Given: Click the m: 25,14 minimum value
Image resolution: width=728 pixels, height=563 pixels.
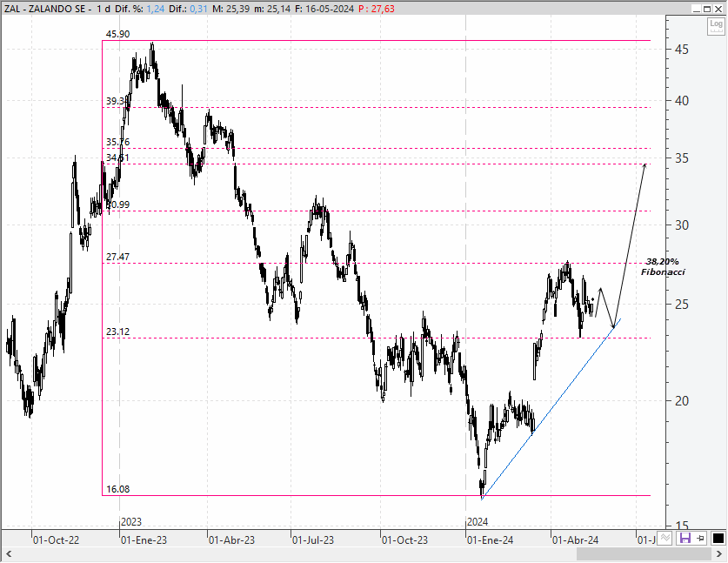Looking at the screenshot, I should 272,9.
